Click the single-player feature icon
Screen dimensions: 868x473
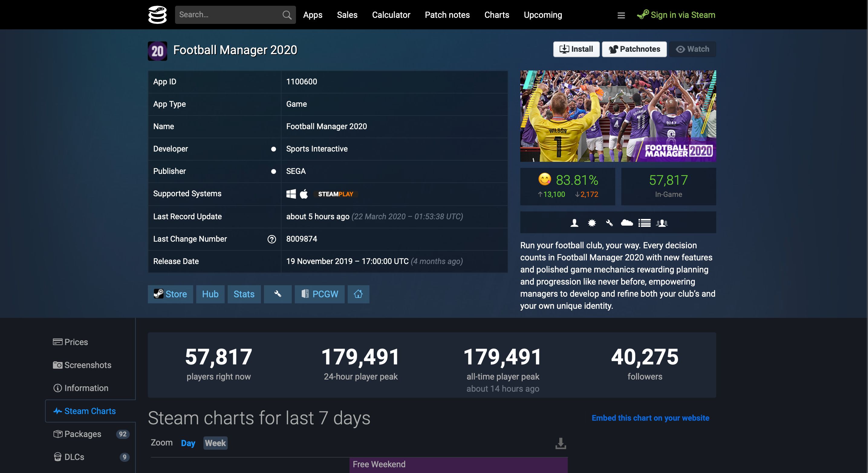coord(574,223)
